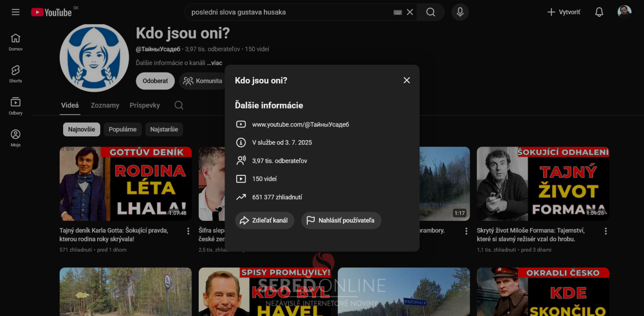Screen dimensions: 644x316
Task: Click the Zdieľať kanál button
Action: point(264,220)
